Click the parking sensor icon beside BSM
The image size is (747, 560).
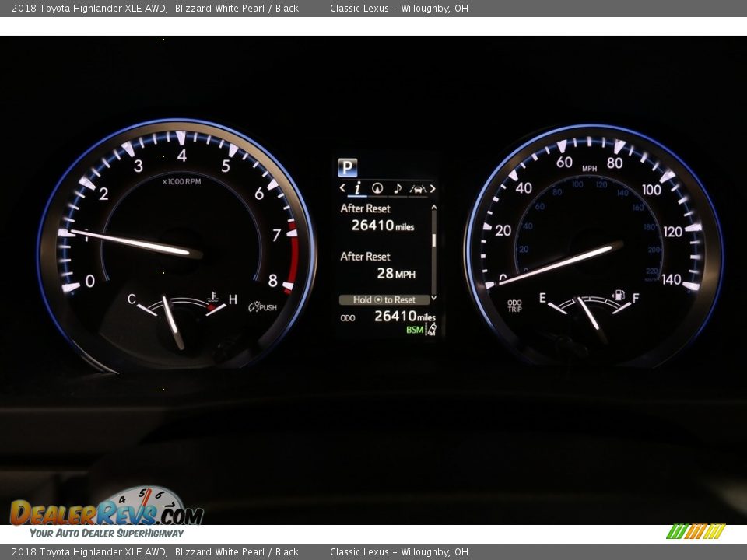[430, 329]
